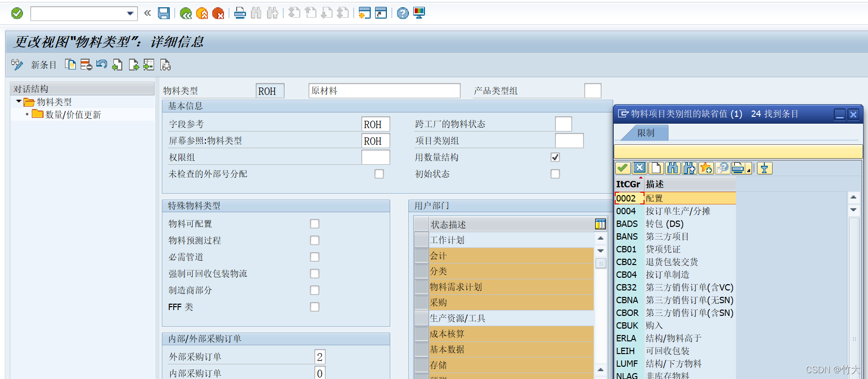
Task: Click the Delete entry icon
Action: [x=86, y=65]
